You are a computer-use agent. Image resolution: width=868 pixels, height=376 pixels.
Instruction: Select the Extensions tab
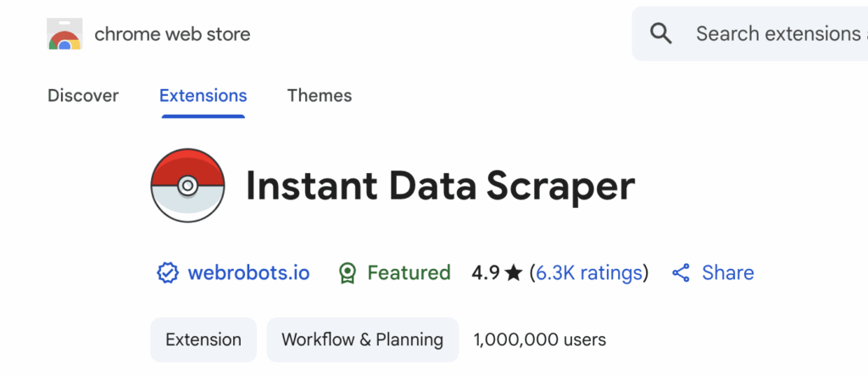click(x=203, y=96)
